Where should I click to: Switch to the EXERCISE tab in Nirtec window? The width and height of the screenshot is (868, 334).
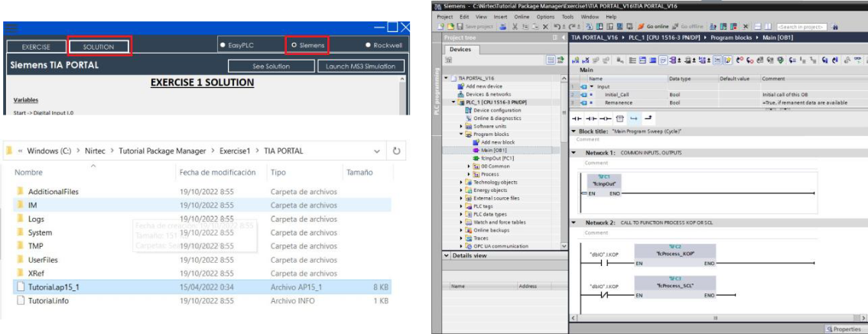click(x=36, y=47)
